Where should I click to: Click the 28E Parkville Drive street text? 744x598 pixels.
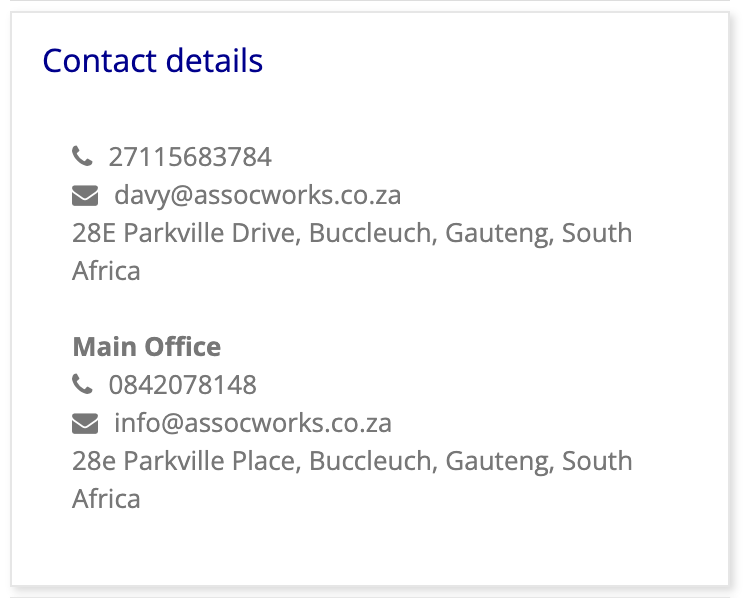tap(186, 233)
